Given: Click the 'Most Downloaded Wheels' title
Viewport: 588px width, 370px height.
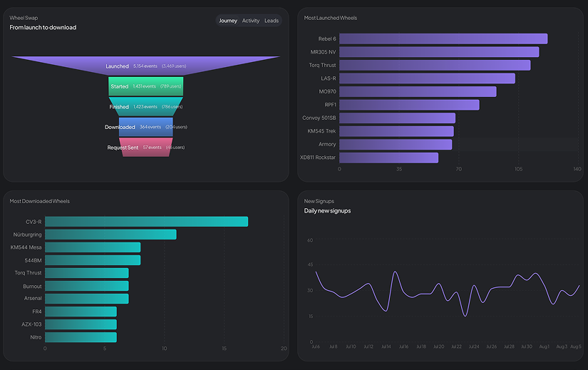Looking at the screenshot, I should (39, 201).
